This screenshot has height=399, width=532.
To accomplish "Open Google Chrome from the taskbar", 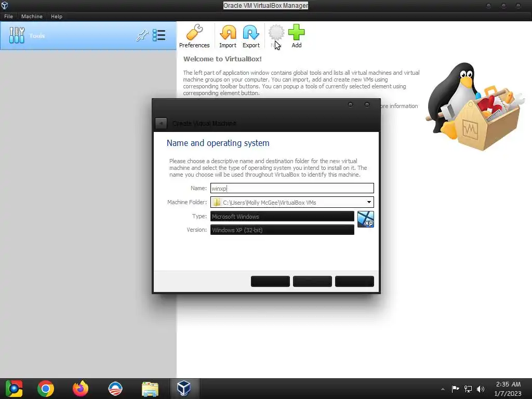I will point(46,389).
